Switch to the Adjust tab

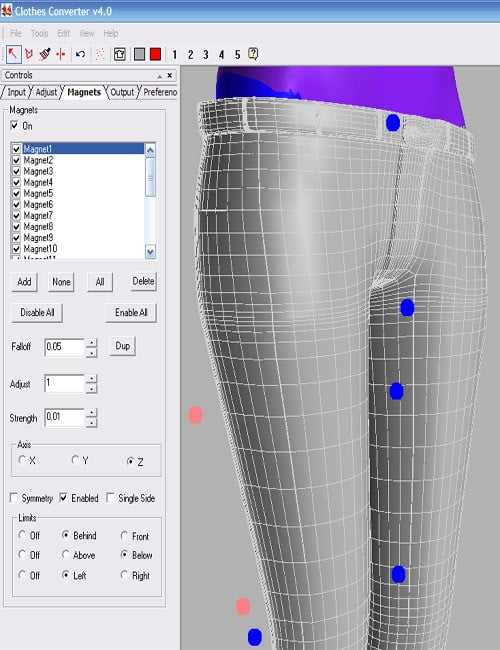46,92
